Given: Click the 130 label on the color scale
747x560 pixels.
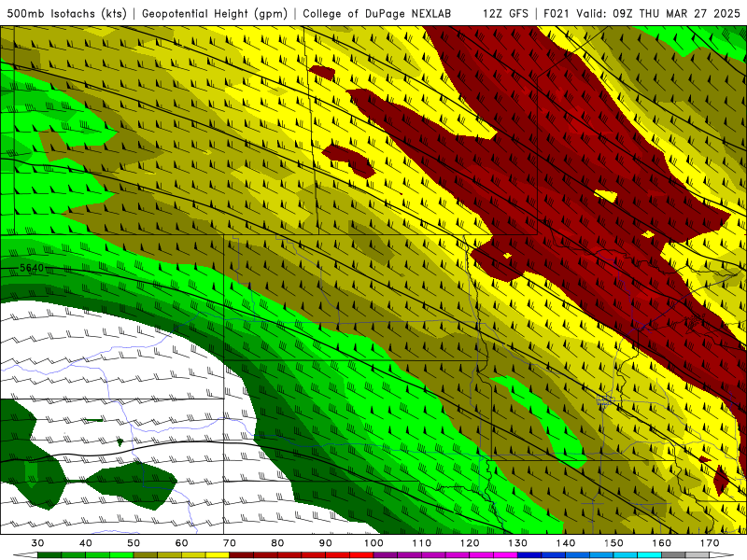Looking at the screenshot, I should (x=517, y=543).
